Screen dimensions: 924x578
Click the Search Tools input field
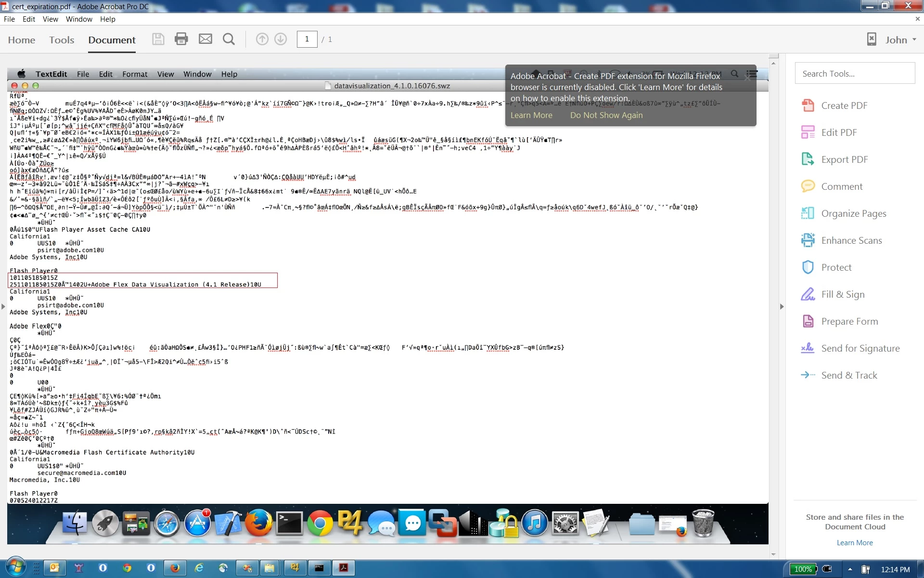[x=855, y=74]
